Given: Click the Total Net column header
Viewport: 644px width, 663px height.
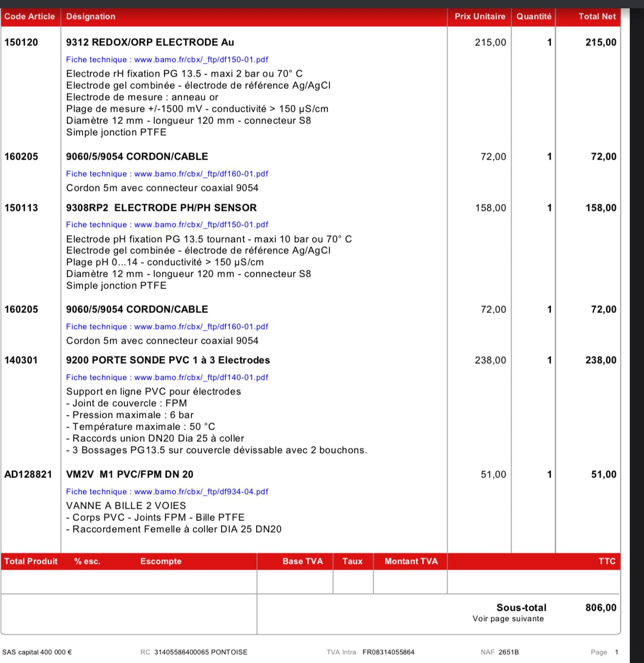Looking at the screenshot, I should tap(597, 17).
